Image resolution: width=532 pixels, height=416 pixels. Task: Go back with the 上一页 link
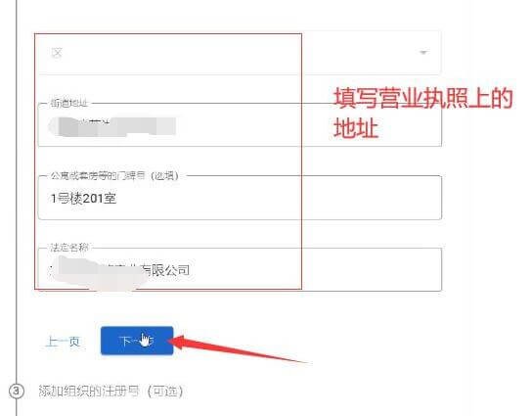pos(64,341)
